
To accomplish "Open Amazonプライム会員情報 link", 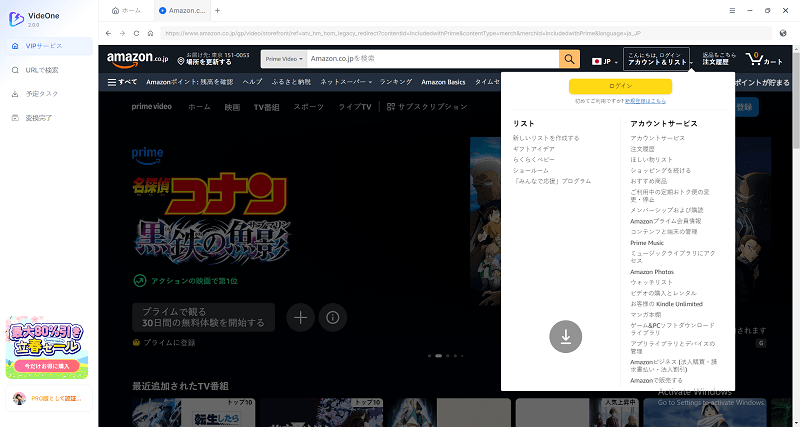I will pyautogui.click(x=666, y=221).
